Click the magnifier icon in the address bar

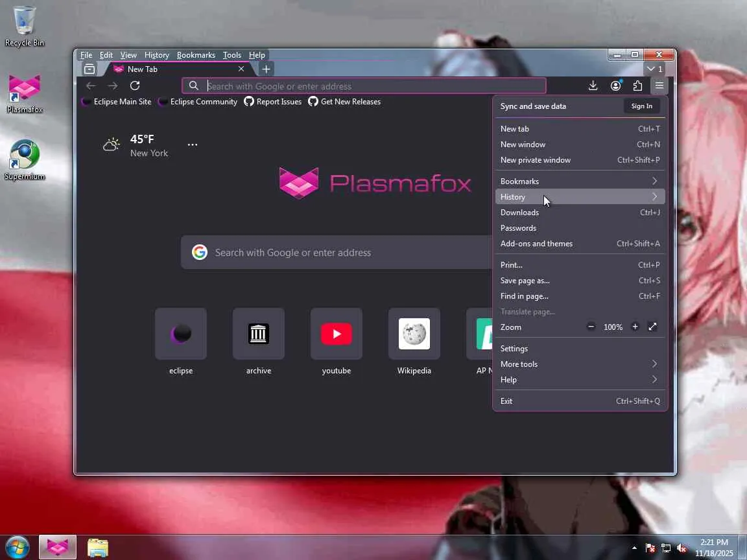tap(193, 86)
